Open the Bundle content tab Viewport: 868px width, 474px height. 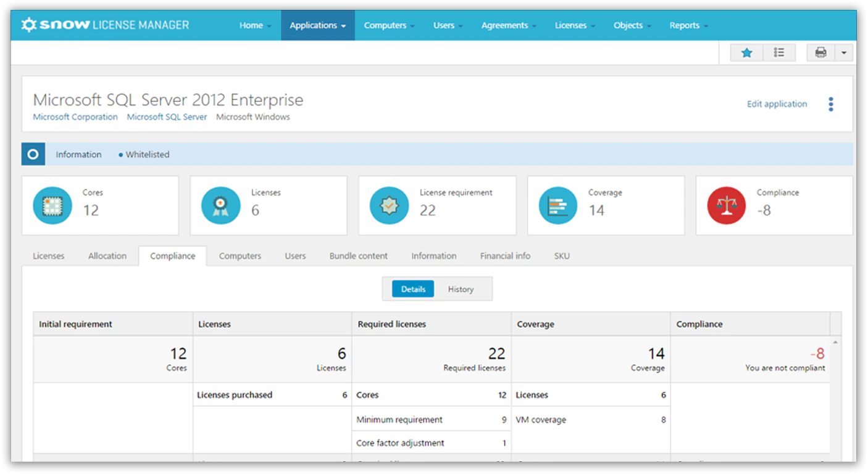coord(358,256)
